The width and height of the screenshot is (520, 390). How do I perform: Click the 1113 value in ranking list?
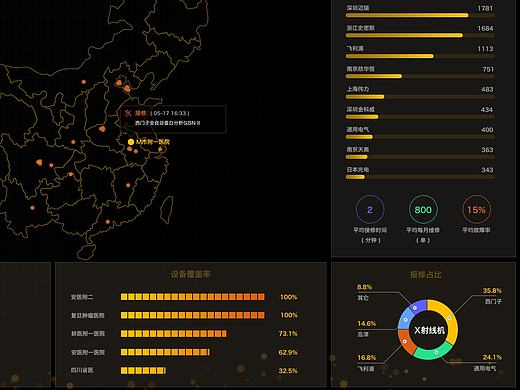(485, 49)
